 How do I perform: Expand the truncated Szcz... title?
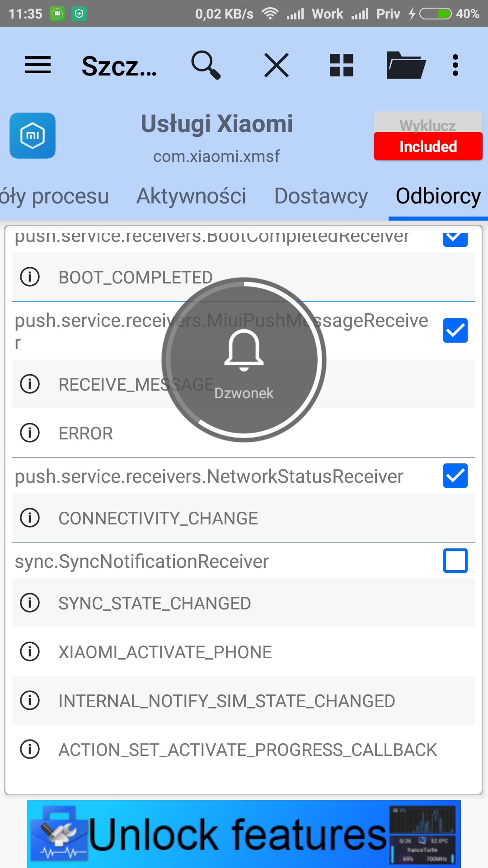point(119,66)
